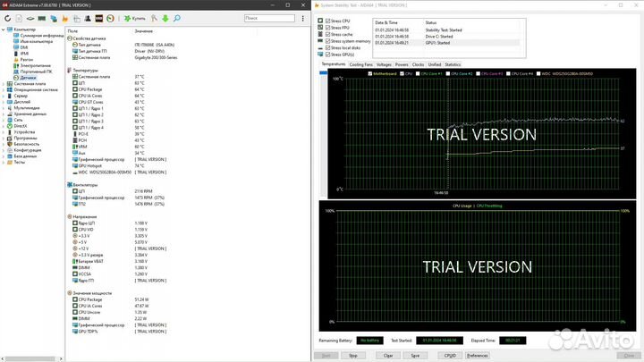Viewport: 644px width, 362px height.
Task: Toggle the Stress FPU checkbox
Action: click(x=327, y=28)
